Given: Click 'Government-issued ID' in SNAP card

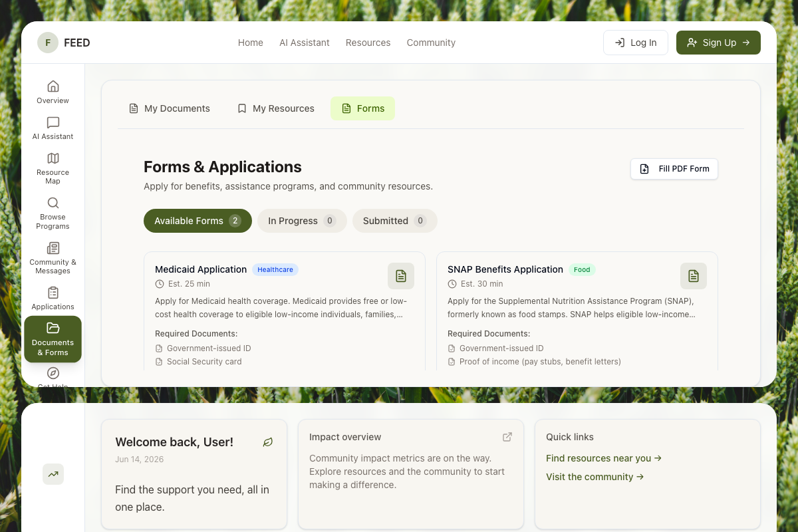Looking at the screenshot, I should click(501, 348).
